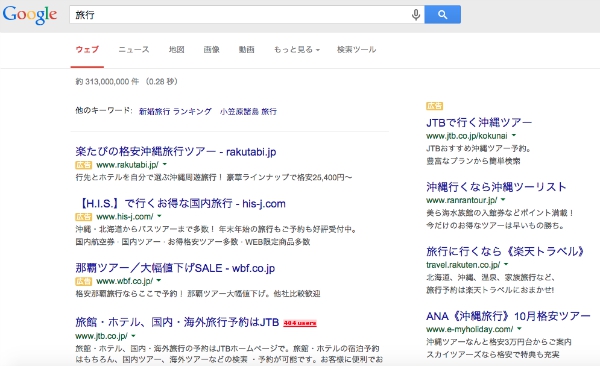This screenshot has width=600, height=366.
Task: Click the 広告 badge above sidebar ads
Action: [x=434, y=106]
